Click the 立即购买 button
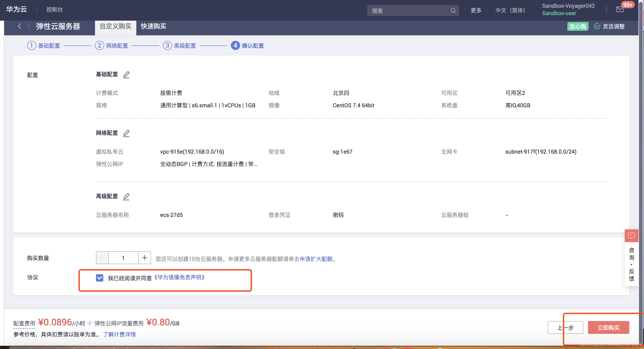Screen dimensions: 644x349 608,327
